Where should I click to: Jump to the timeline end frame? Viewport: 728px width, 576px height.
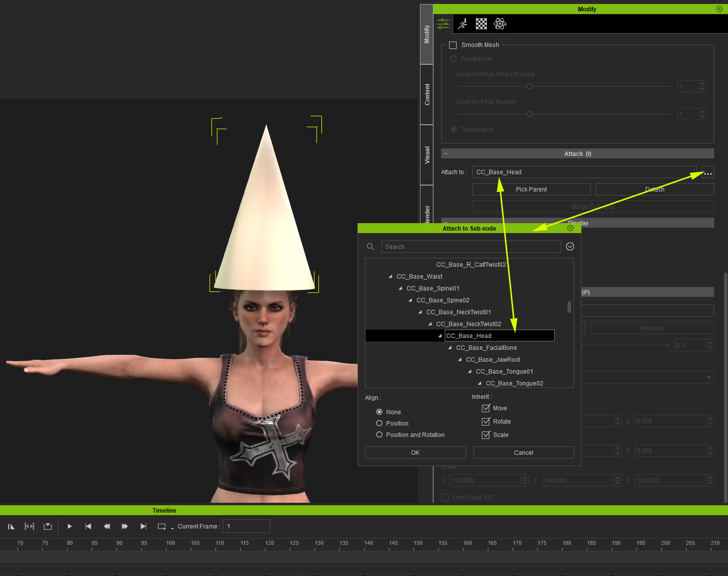(144, 527)
